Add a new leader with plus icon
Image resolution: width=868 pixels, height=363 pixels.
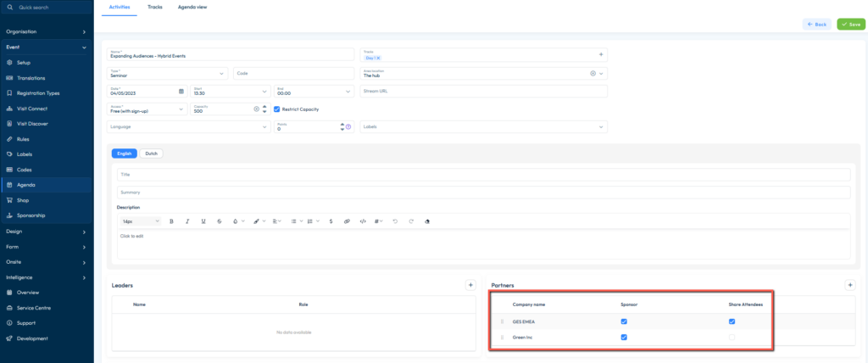(470, 286)
